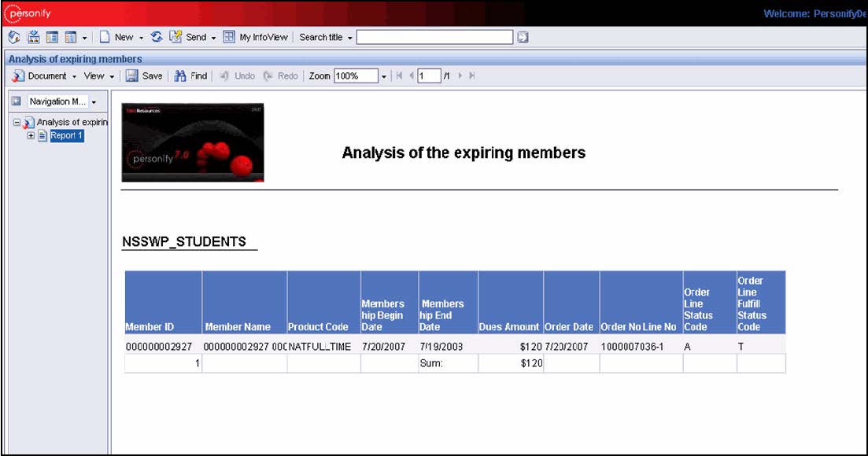
Task: Expand the Report 1 tree node
Action: click(31, 135)
